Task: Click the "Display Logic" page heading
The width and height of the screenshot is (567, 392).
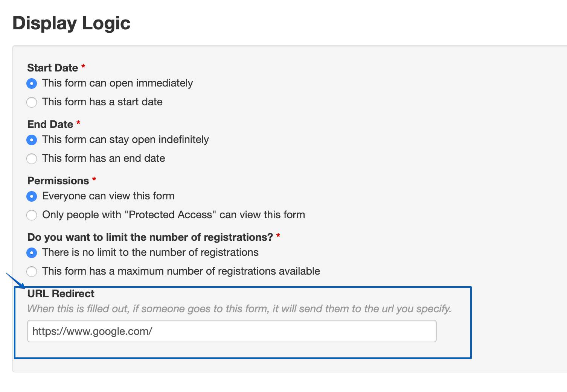Action: [72, 23]
